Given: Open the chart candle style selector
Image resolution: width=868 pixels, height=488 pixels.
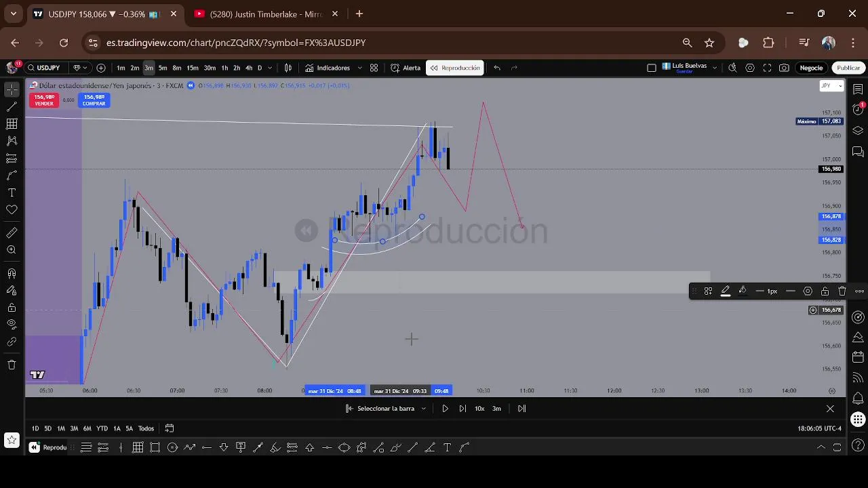Looking at the screenshot, I should pos(288,68).
